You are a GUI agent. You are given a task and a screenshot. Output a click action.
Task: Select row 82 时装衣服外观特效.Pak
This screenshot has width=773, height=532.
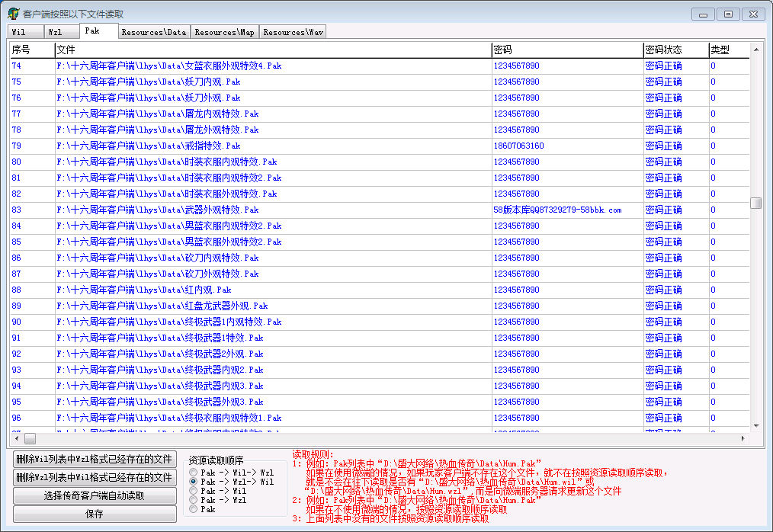(379, 194)
